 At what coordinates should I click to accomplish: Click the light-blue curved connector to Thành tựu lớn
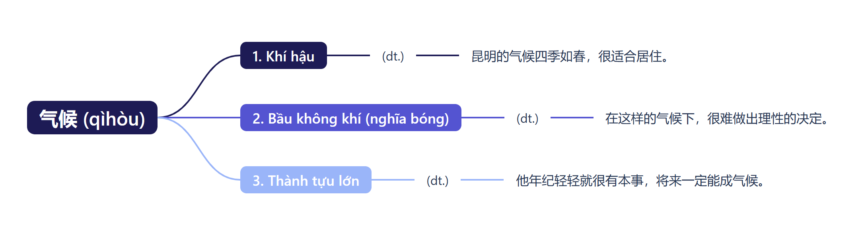pyautogui.click(x=201, y=153)
